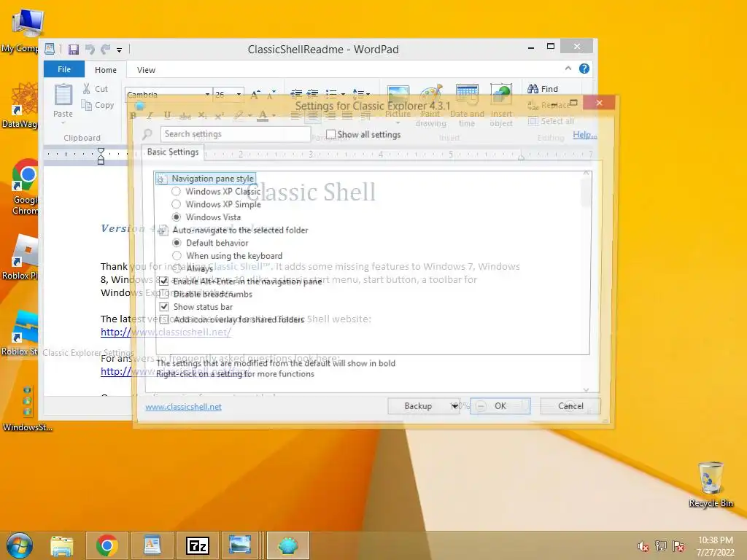747x560 pixels.
Task: Select the Default behavior radio button
Action: pyautogui.click(x=177, y=243)
